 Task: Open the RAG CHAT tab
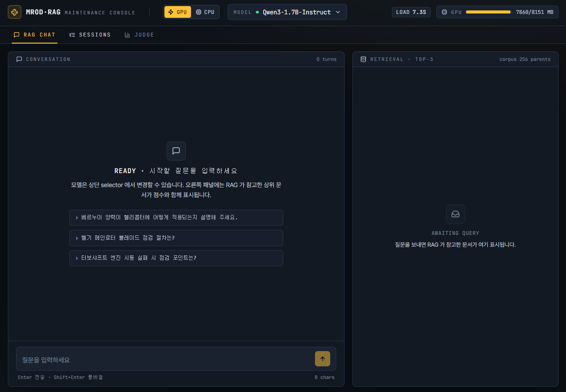(35, 35)
